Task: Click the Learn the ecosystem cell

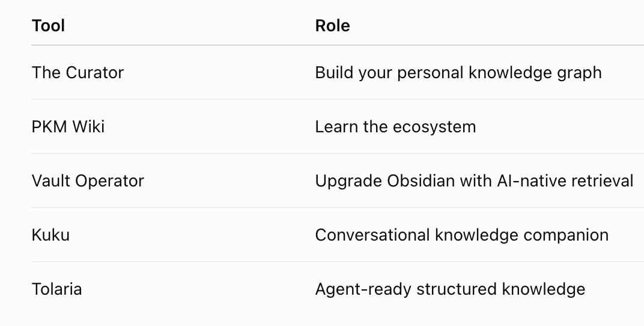Action: click(395, 127)
